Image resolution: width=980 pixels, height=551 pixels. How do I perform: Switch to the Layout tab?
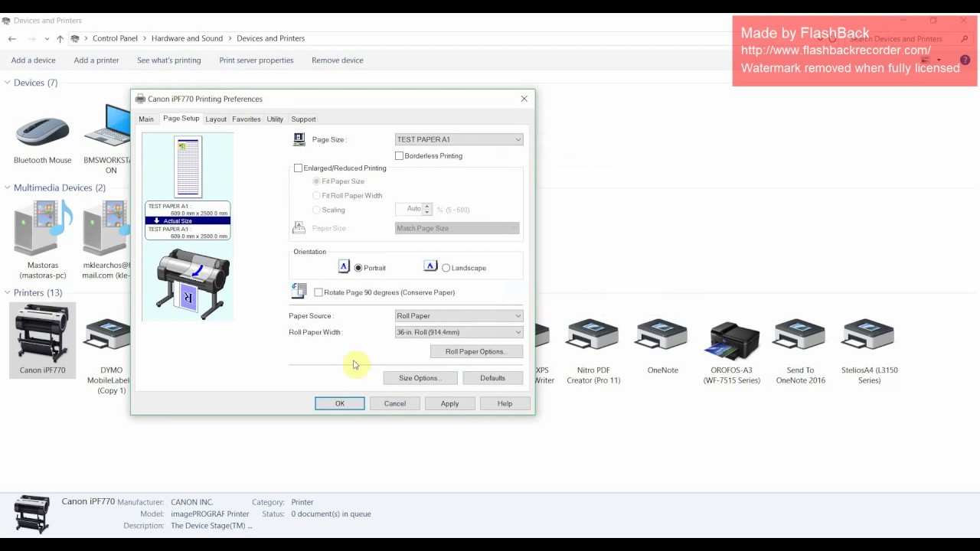click(216, 119)
